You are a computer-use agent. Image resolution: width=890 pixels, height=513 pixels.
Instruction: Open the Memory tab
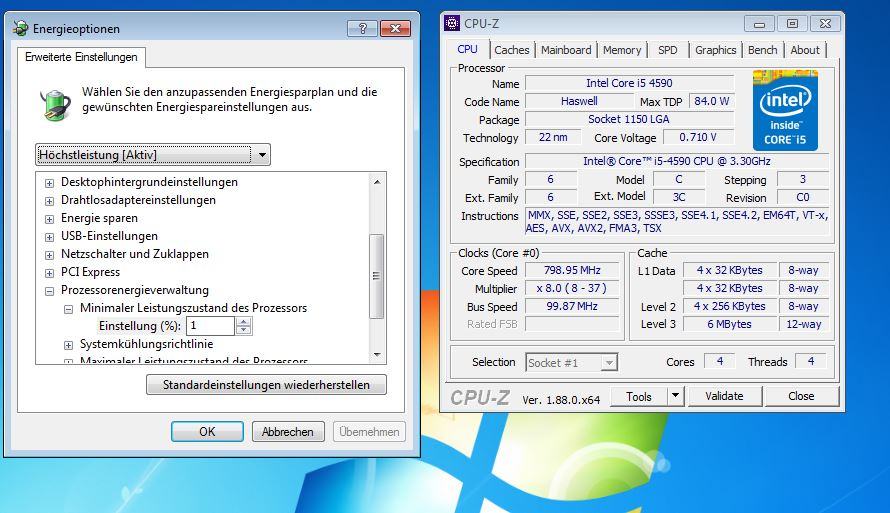[622, 50]
